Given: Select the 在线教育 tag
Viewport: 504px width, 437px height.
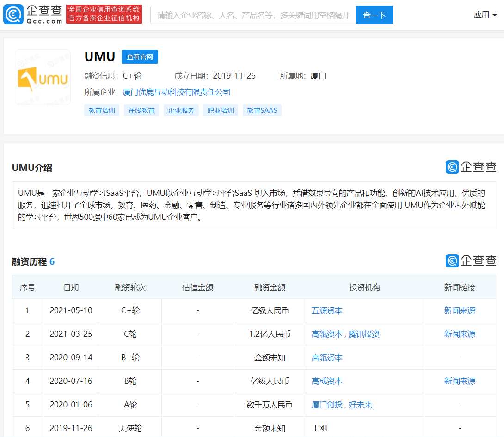Looking at the screenshot, I should pos(141,110).
